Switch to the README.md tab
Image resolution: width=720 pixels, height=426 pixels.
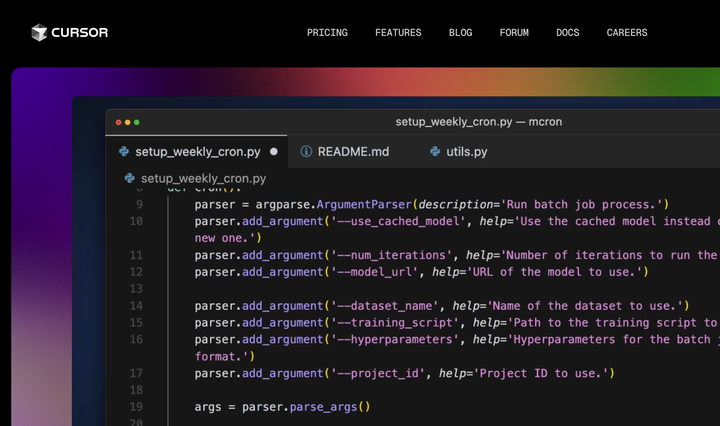click(353, 152)
